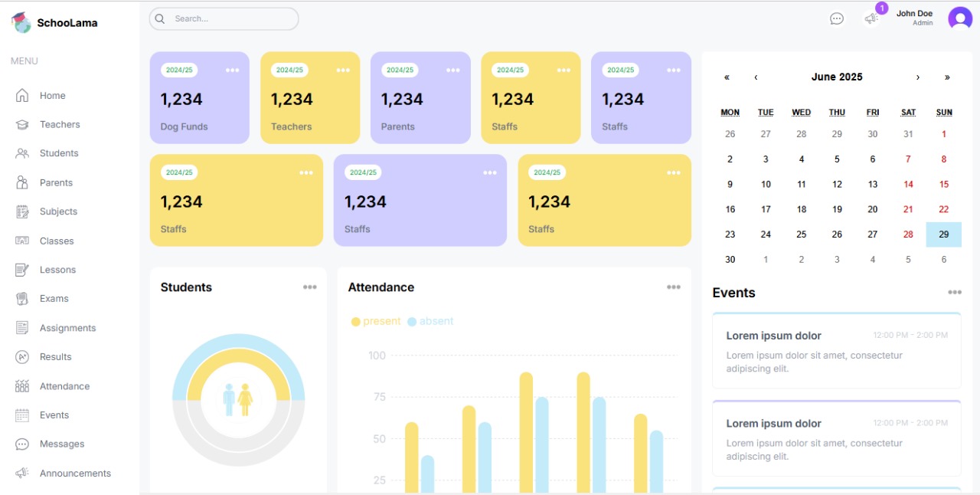Select the MON weekday header
This screenshot has height=495, width=980.
point(730,113)
